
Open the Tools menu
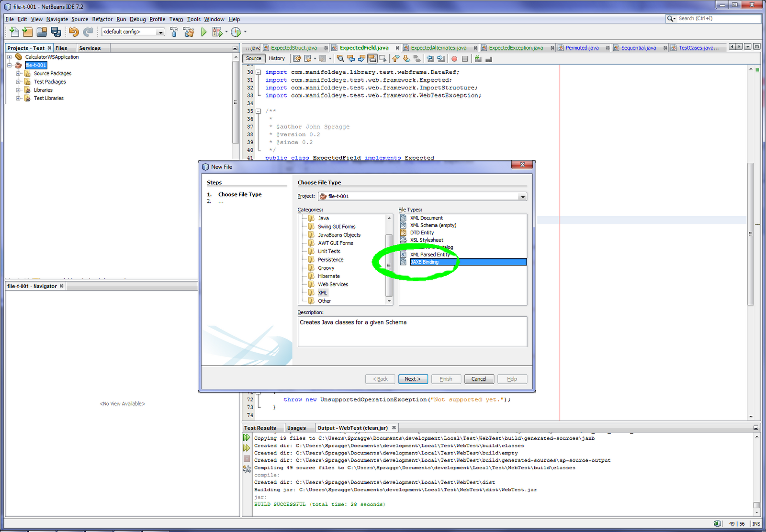(x=193, y=19)
